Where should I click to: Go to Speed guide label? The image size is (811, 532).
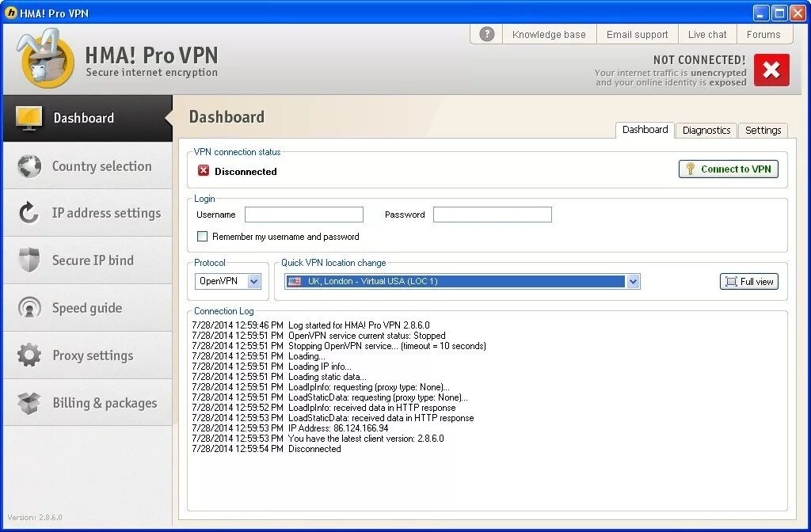[x=87, y=308]
